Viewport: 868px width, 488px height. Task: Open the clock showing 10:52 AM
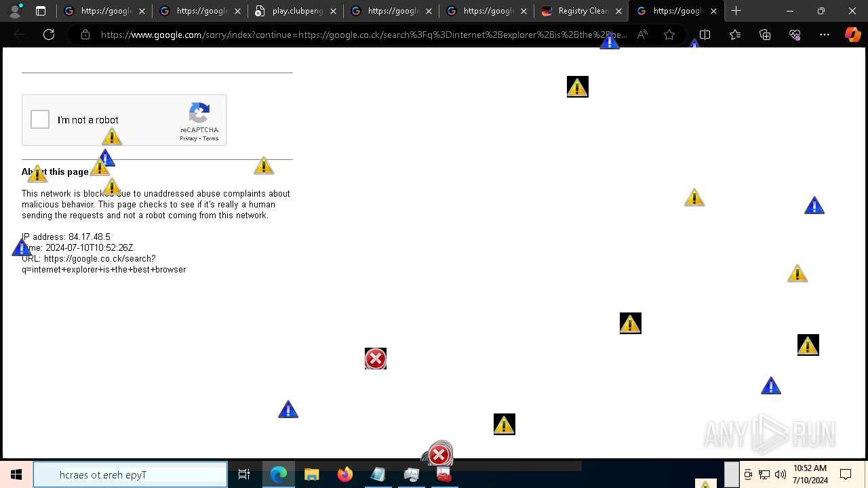(x=810, y=474)
